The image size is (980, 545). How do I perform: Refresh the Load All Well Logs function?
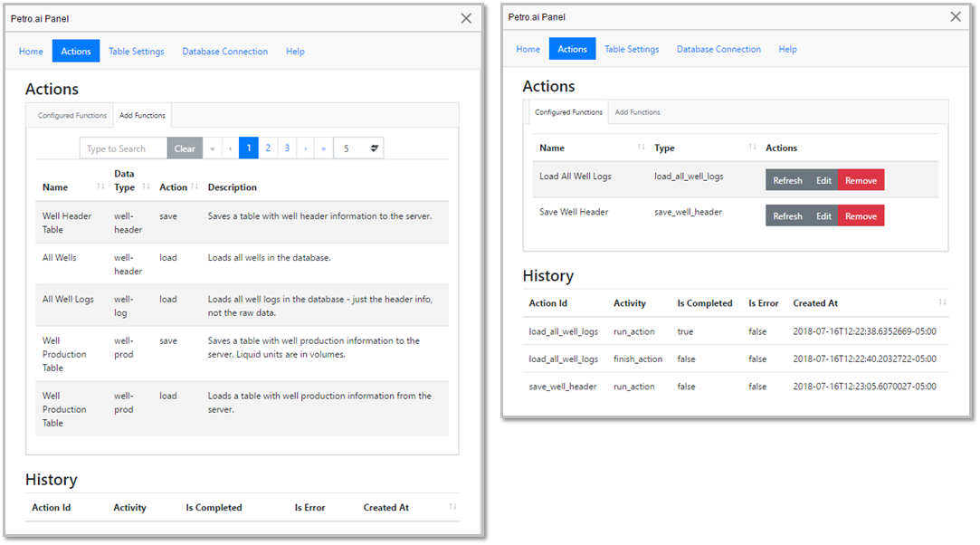[x=787, y=180]
